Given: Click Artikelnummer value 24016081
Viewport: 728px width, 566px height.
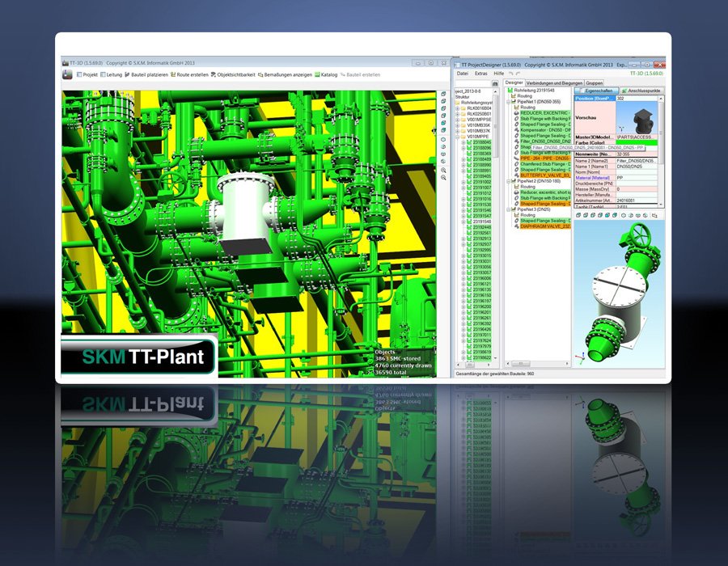Looking at the screenshot, I should (x=637, y=201).
